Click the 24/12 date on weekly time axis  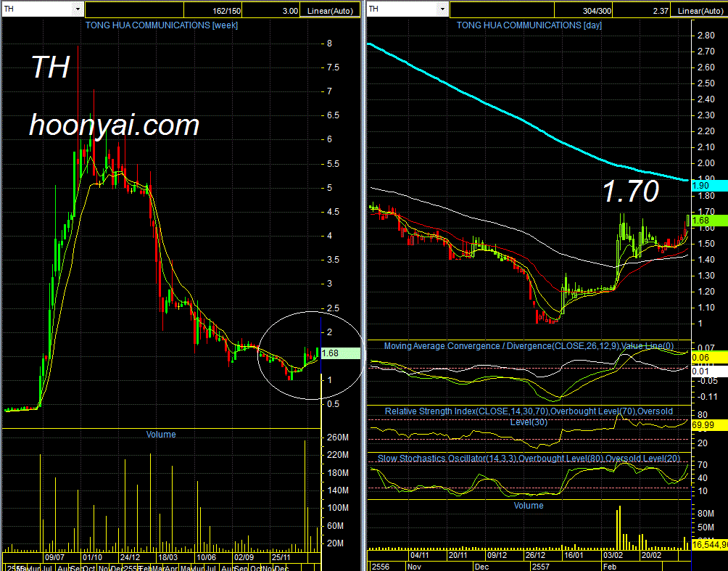(130, 557)
